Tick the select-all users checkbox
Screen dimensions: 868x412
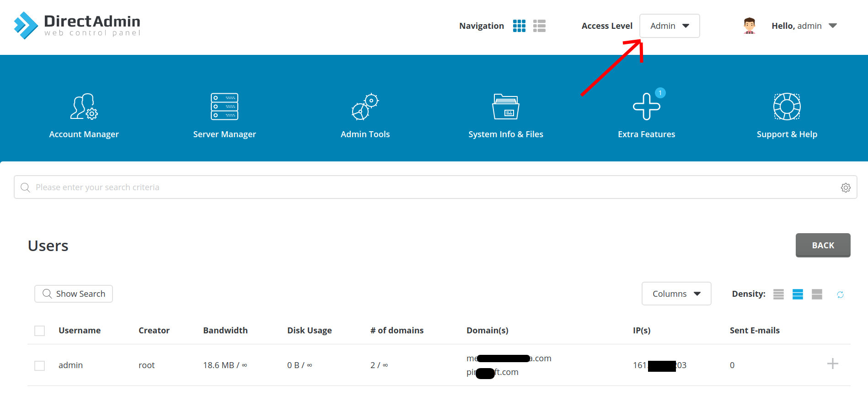click(x=40, y=331)
